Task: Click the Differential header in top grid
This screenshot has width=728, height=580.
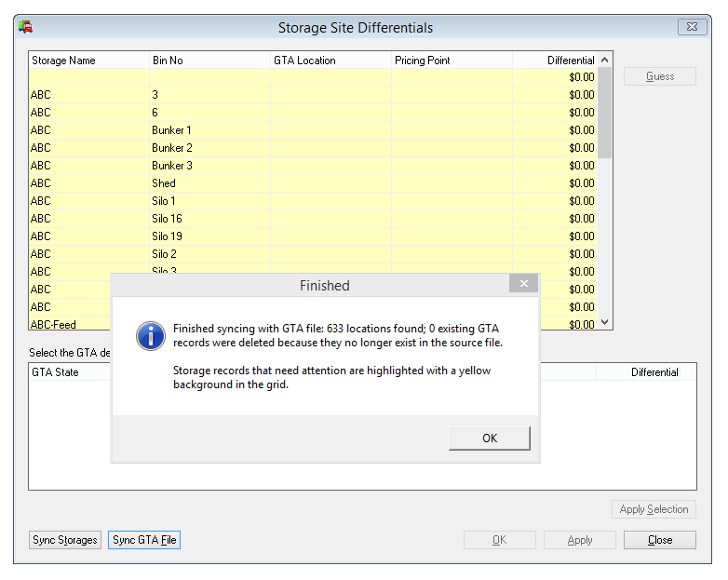Action: (x=554, y=61)
